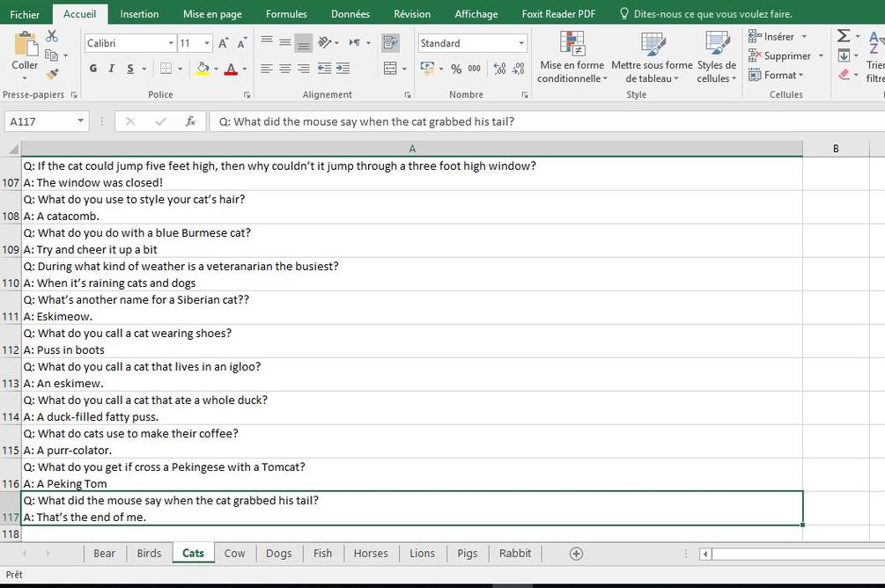Click the wrap text icon

click(390, 43)
